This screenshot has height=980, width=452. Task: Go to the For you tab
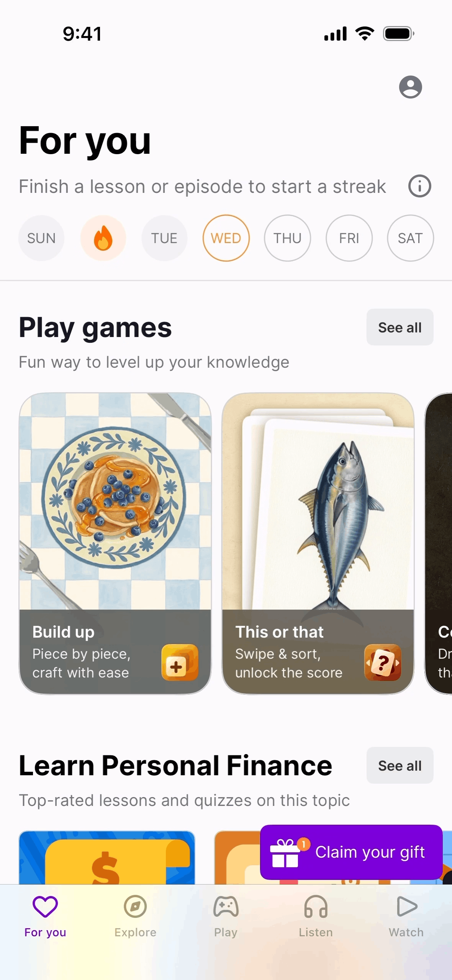45,916
